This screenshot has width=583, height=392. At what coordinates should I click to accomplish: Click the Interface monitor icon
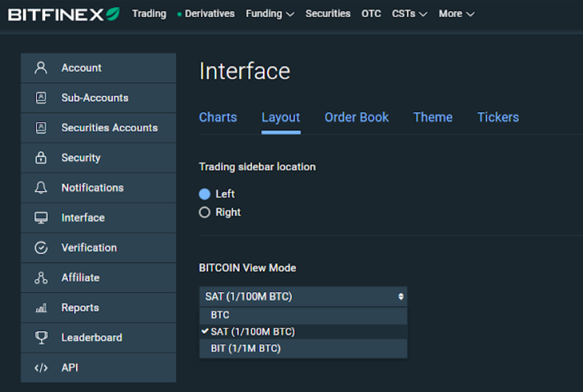tap(41, 217)
